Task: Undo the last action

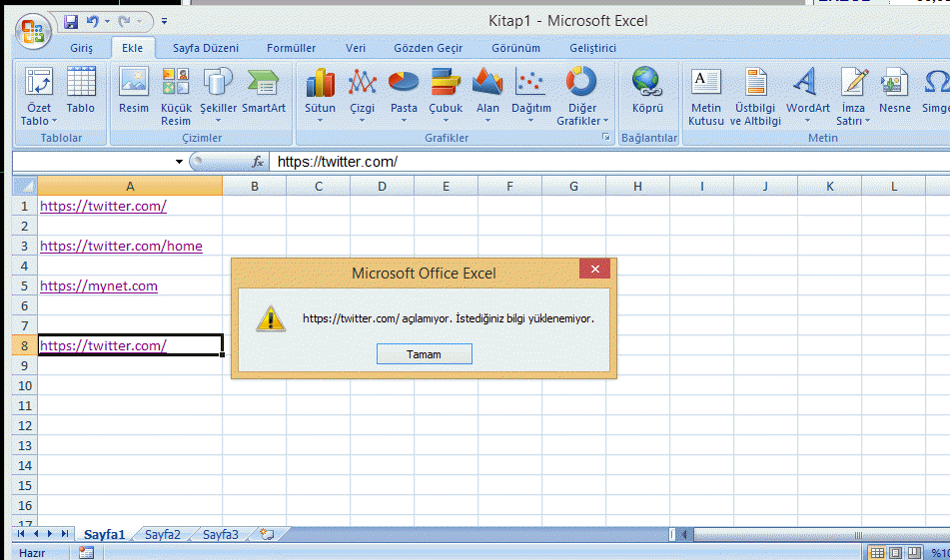Action: coord(92,22)
